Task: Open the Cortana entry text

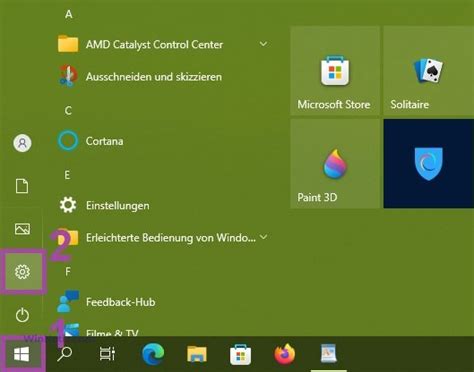Action: pos(104,141)
